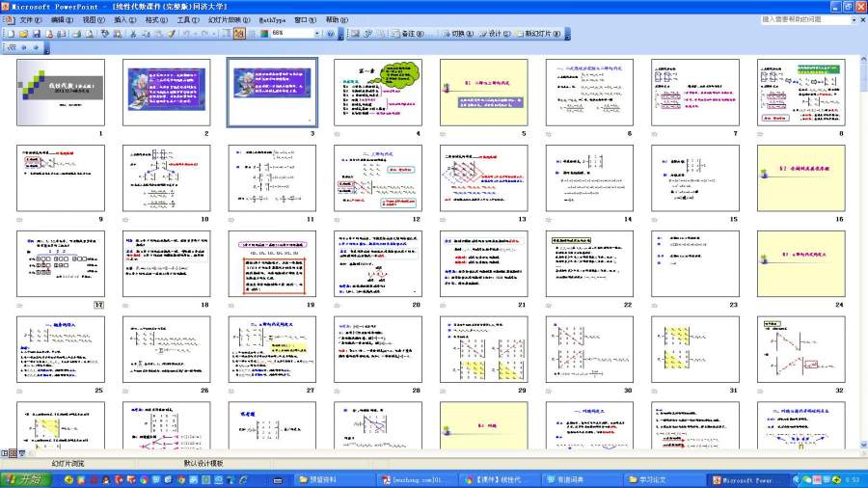This screenshot has width=868, height=488.
Task: Select slide thumbnail number 29
Action: (x=484, y=350)
